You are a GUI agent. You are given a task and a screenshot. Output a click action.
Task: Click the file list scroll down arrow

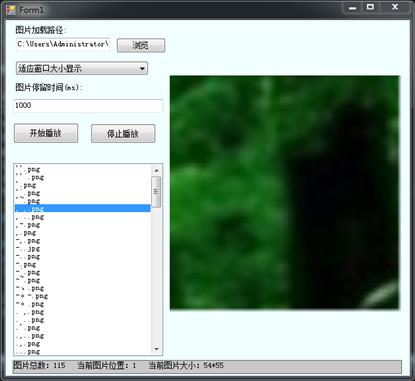(156, 349)
